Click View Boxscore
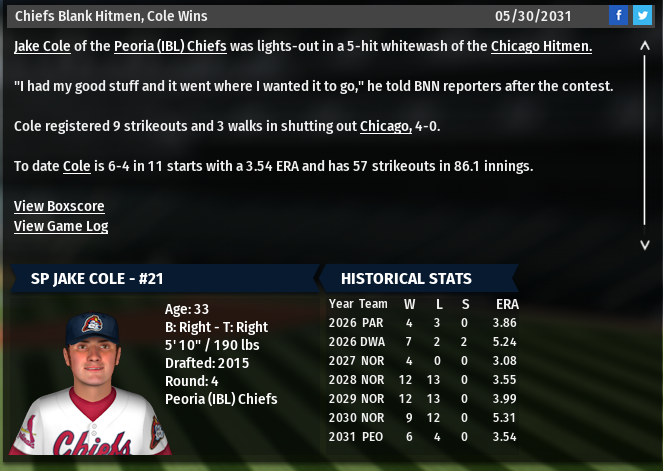This screenshot has width=663, height=471. [x=59, y=206]
